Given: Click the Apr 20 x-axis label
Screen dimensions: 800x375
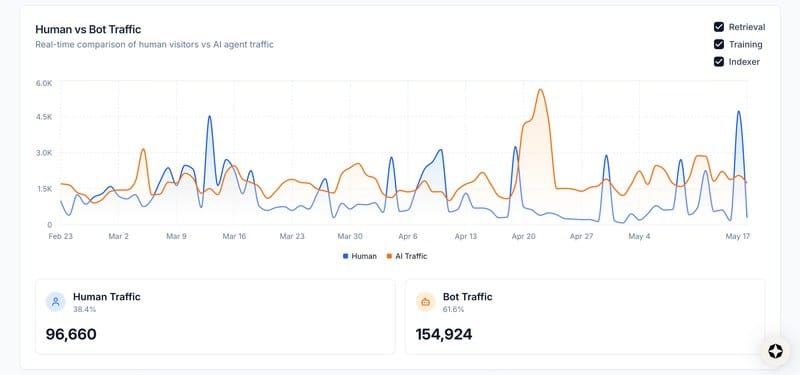Looking at the screenshot, I should click(523, 236).
